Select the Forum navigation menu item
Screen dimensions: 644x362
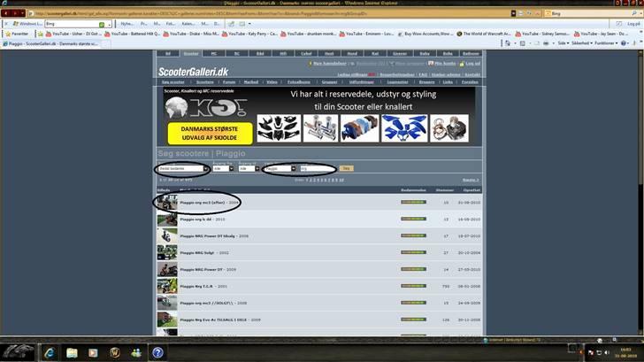[x=231, y=81]
